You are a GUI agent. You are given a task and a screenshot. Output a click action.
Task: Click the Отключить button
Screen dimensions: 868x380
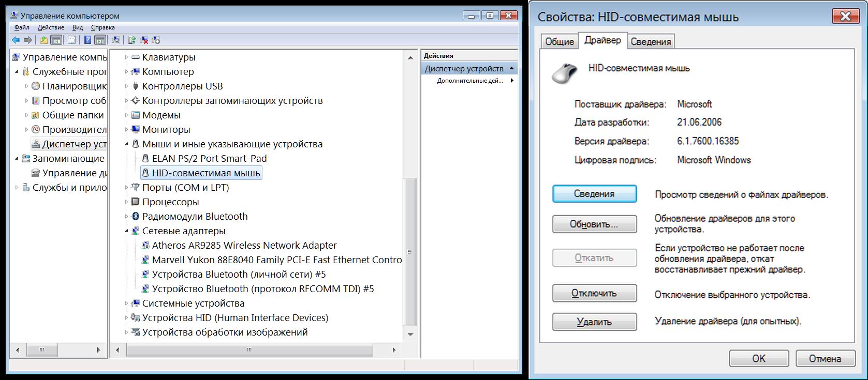tap(594, 293)
